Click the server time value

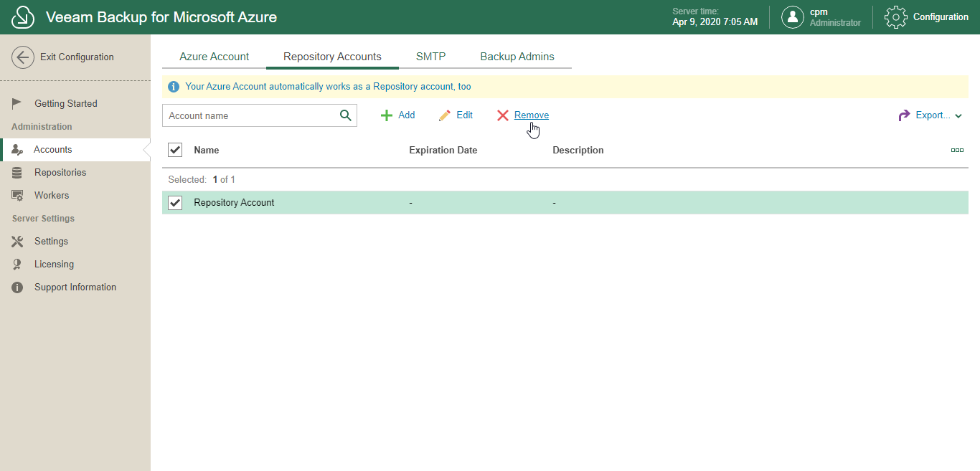tap(715, 22)
